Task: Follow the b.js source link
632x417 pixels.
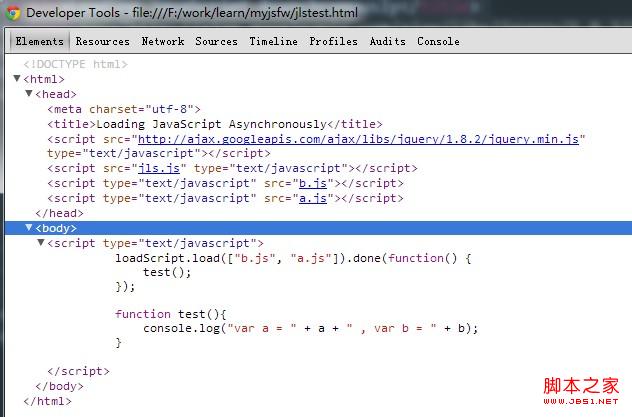Action: point(311,184)
